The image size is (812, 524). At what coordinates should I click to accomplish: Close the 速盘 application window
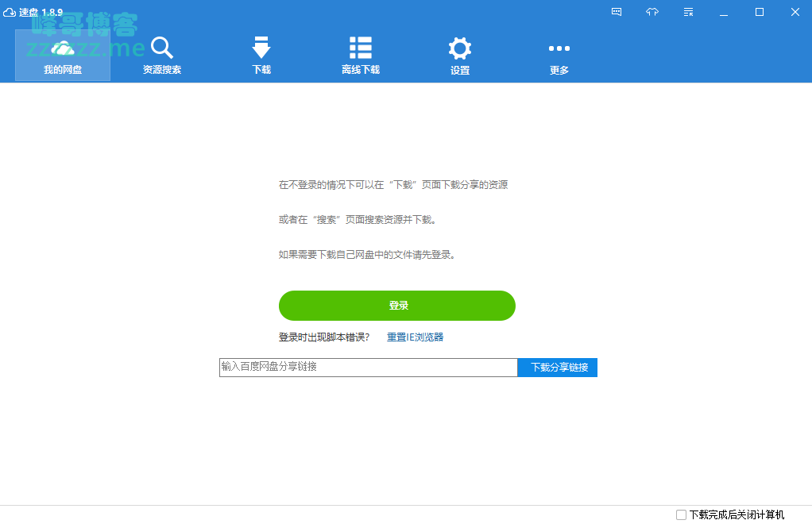[795, 12]
